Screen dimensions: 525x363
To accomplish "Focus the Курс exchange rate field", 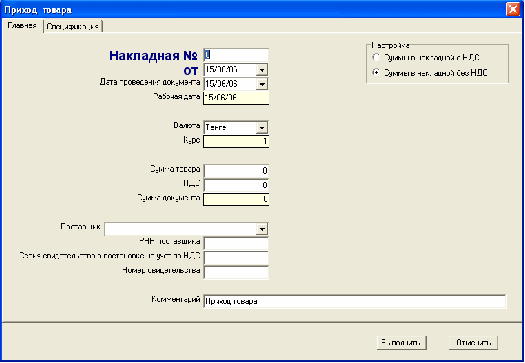I will pos(236,141).
